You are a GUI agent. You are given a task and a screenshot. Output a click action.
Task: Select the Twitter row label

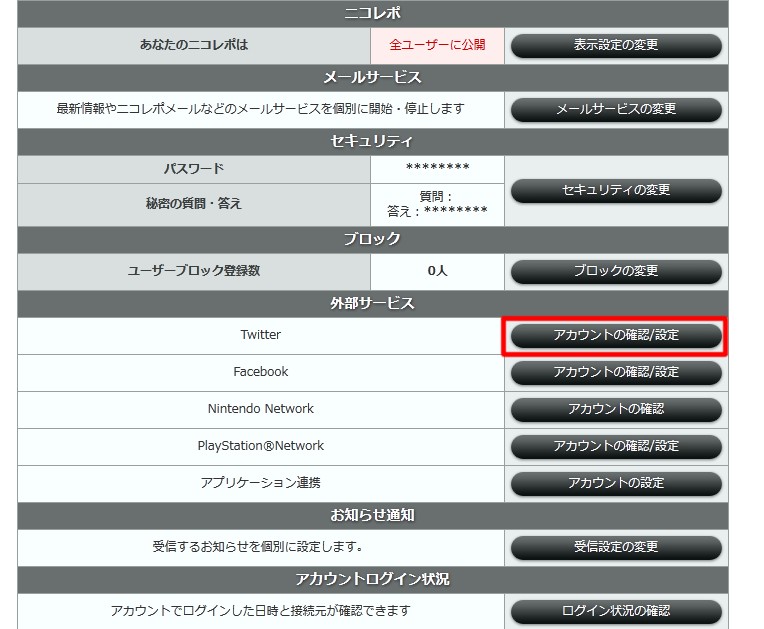click(x=260, y=335)
